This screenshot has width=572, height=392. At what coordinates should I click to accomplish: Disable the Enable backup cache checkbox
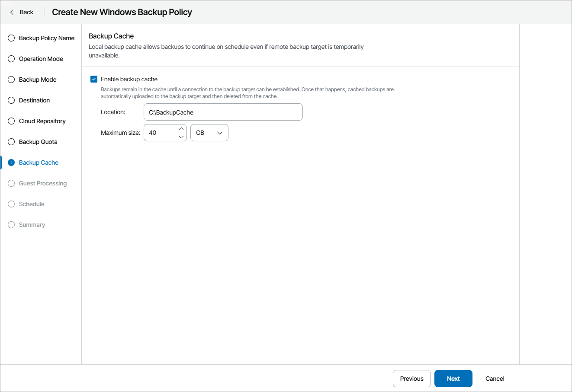(94, 79)
